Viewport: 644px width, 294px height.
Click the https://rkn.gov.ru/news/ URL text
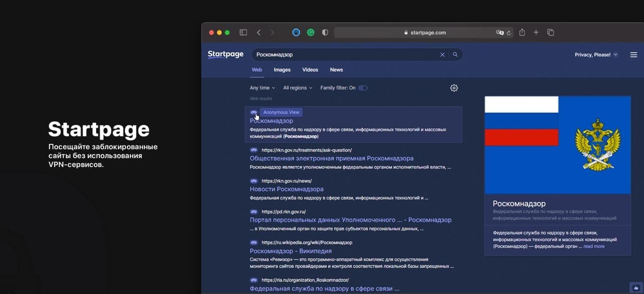click(287, 181)
